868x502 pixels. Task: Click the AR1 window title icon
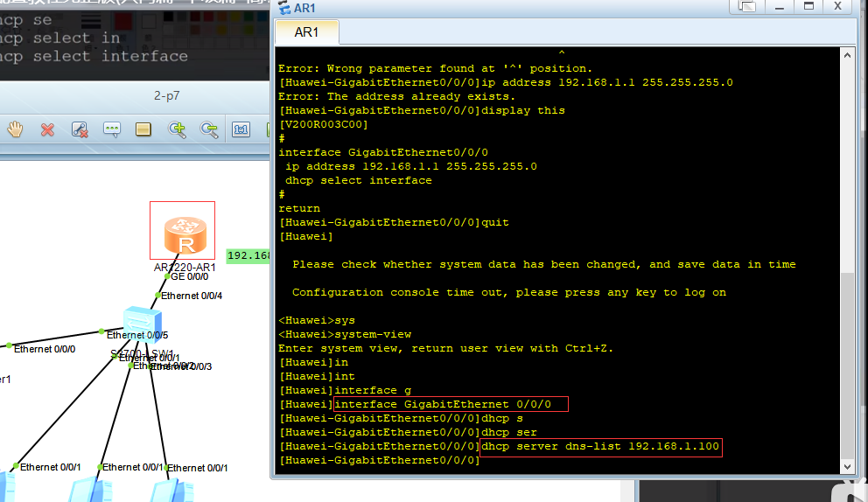[x=284, y=8]
